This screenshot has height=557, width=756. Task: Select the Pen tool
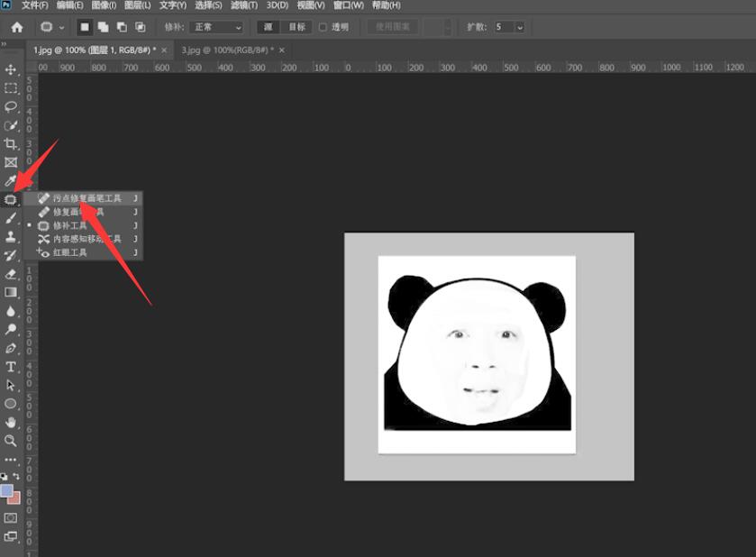[11, 348]
